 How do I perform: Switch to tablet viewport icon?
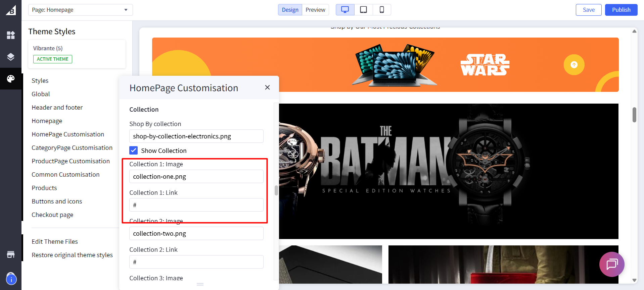(x=363, y=10)
